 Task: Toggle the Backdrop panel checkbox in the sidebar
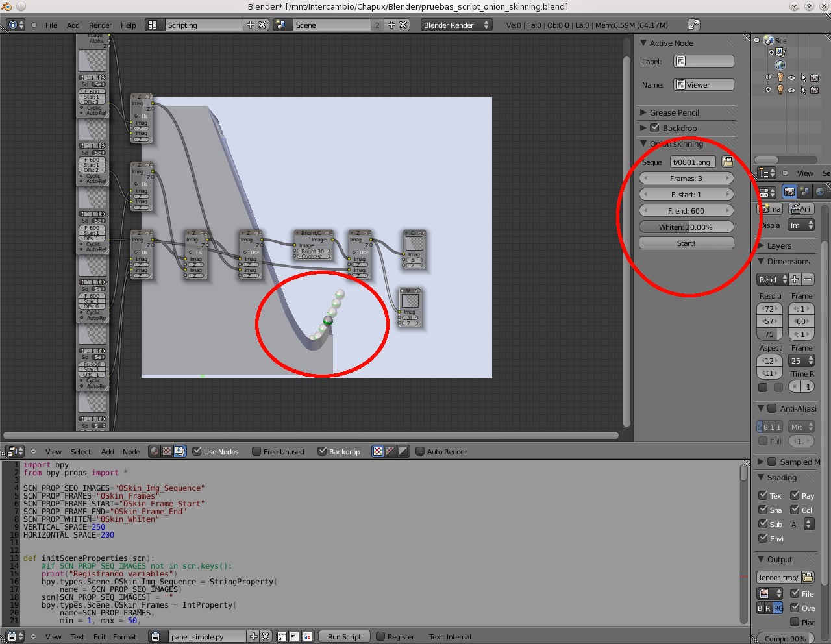654,128
